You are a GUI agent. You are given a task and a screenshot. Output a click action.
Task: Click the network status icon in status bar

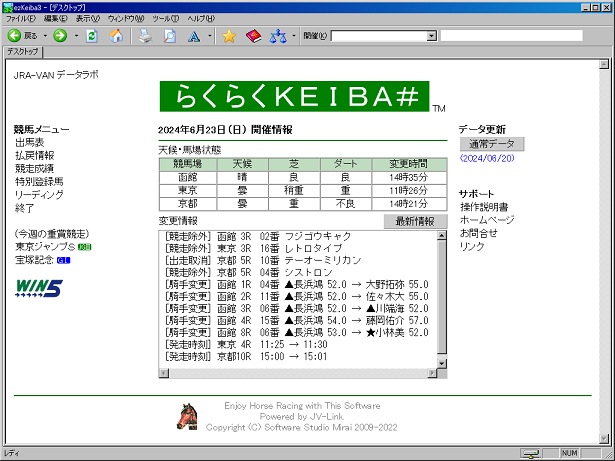click(x=531, y=453)
